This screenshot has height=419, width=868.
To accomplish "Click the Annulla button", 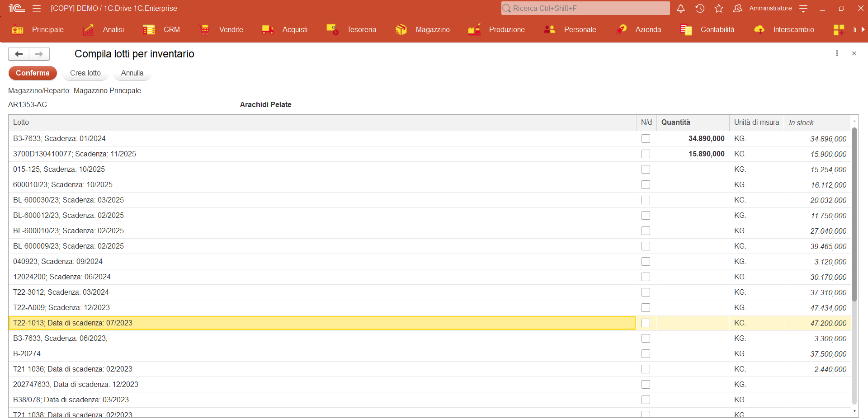I will pyautogui.click(x=132, y=73).
